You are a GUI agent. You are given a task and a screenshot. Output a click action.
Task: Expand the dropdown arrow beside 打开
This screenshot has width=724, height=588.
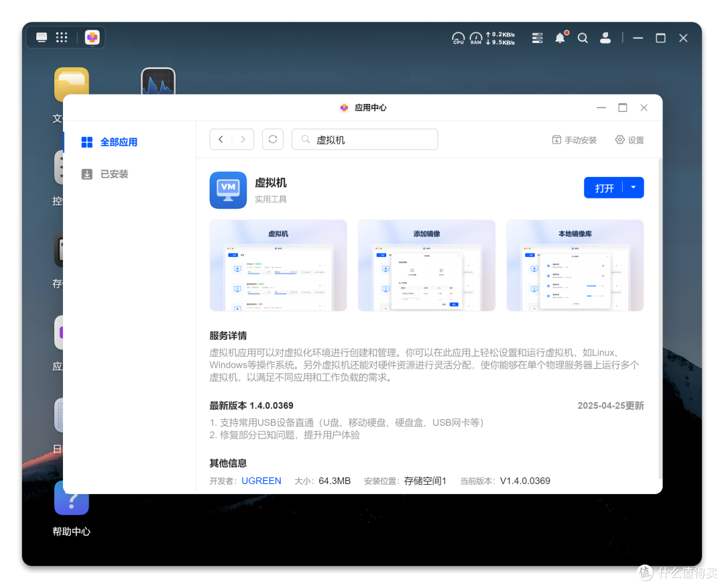pyautogui.click(x=634, y=188)
